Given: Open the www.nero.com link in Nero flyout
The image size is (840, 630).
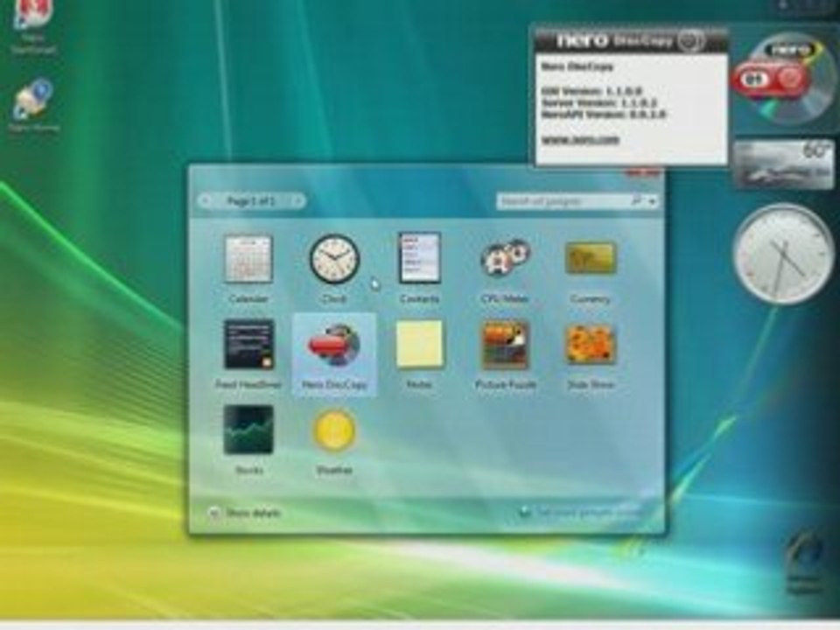Looking at the screenshot, I should [x=580, y=140].
